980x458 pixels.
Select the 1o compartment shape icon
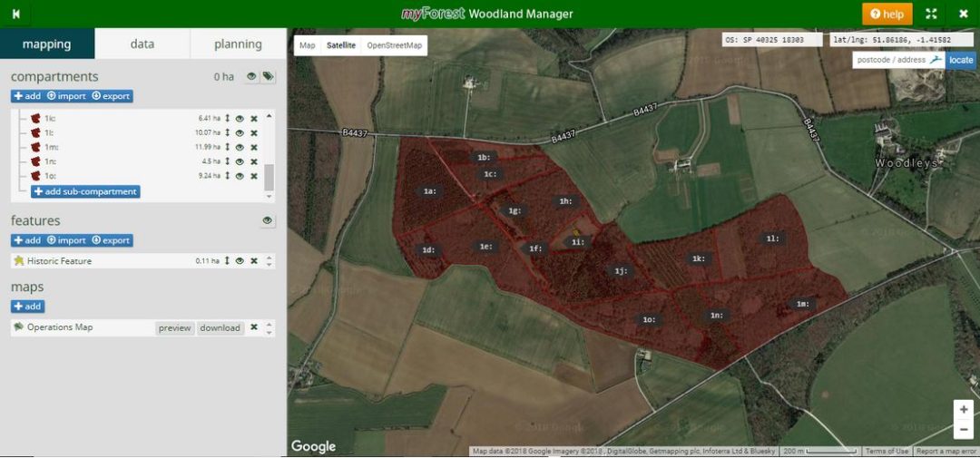point(35,176)
